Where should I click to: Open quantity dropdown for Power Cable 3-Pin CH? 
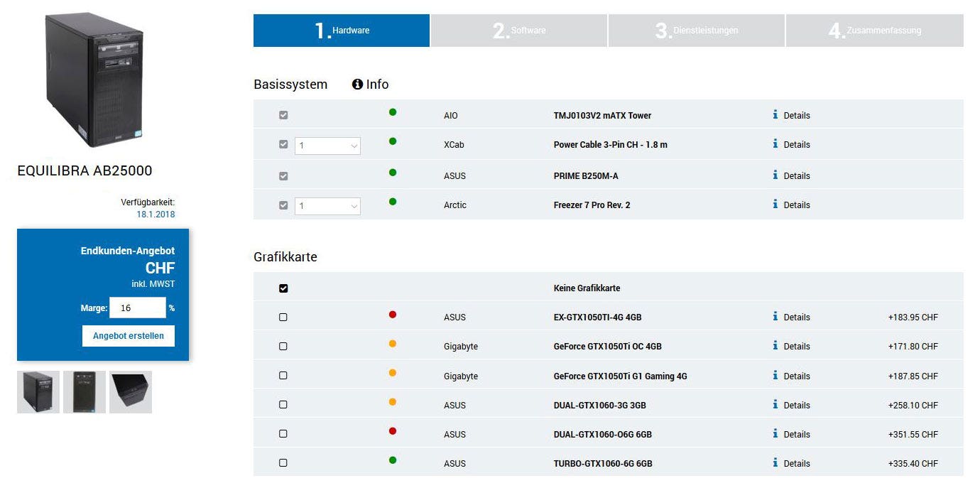point(327,146)
